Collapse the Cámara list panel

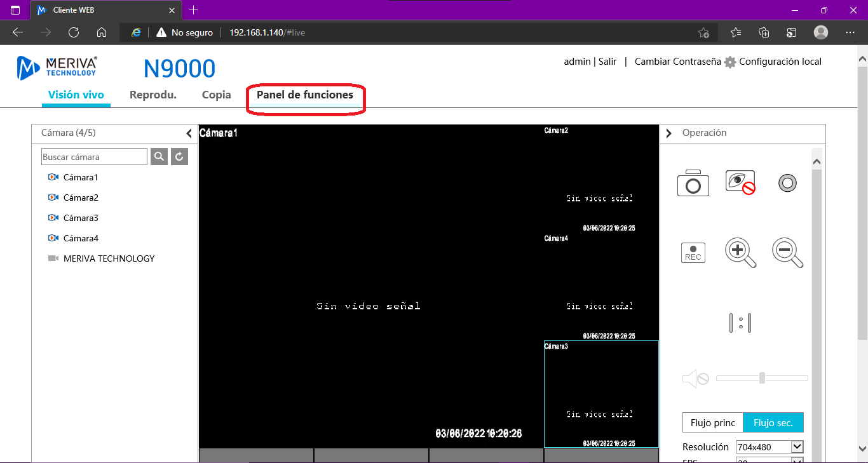[189, 133]
